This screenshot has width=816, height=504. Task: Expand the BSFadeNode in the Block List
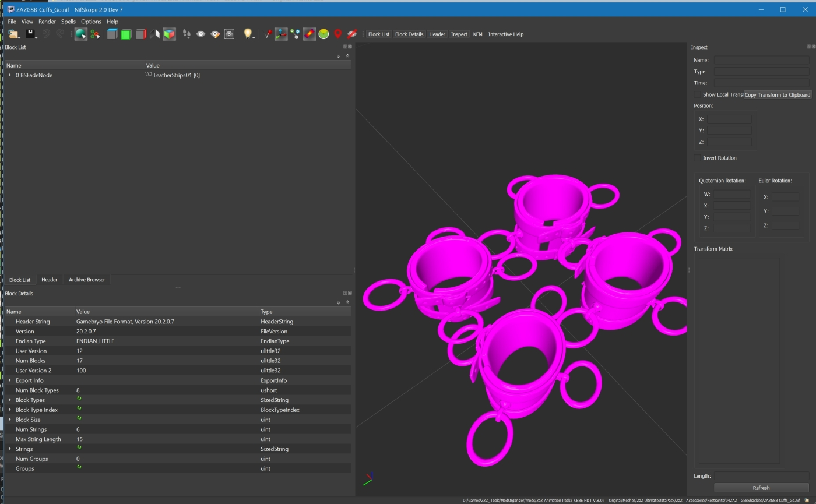(9, 75)
